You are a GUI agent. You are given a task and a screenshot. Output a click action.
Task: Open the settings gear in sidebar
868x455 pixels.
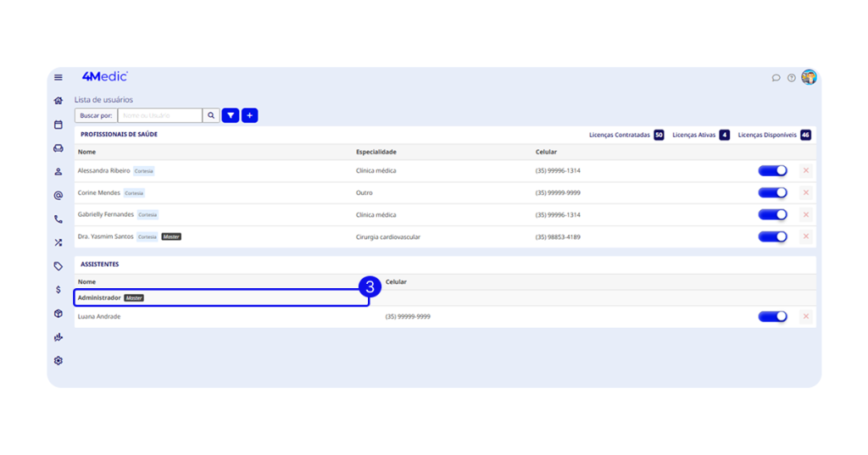[x=58, y=361]
